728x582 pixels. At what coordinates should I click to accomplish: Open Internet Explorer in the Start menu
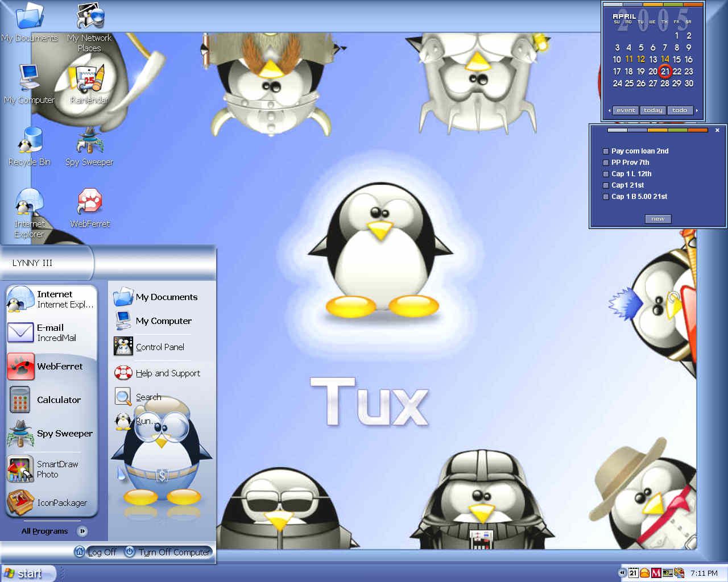coord(51,299)
